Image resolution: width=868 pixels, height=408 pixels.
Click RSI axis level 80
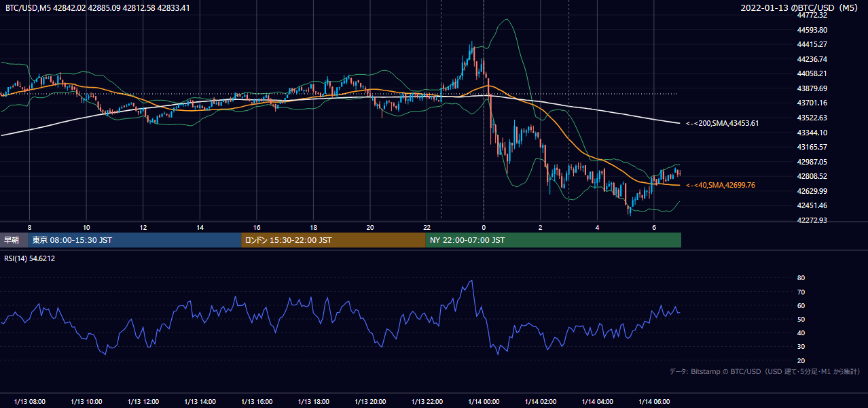pyautogui.click(x=801, y=278)
